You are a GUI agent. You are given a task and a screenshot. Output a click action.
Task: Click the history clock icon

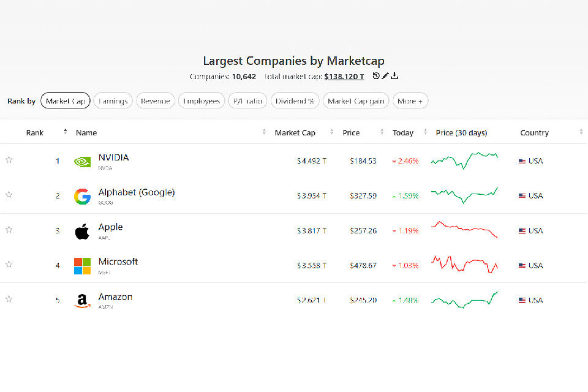(376, 77)
